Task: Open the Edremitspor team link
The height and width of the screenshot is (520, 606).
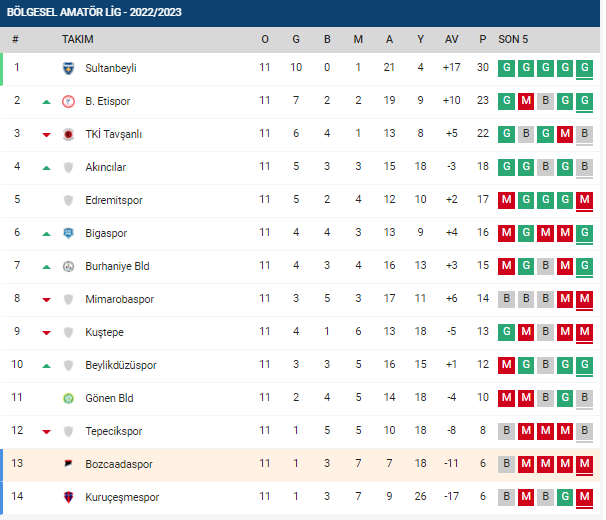Action: pos(114,200)
